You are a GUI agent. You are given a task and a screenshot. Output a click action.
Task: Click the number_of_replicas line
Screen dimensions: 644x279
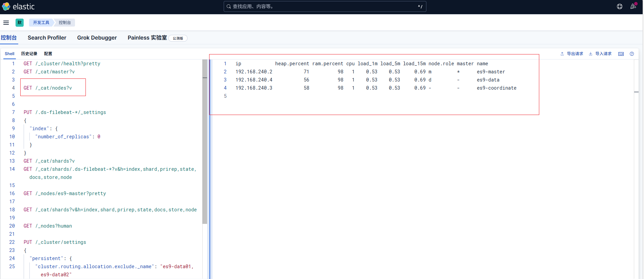pos(68,137)
